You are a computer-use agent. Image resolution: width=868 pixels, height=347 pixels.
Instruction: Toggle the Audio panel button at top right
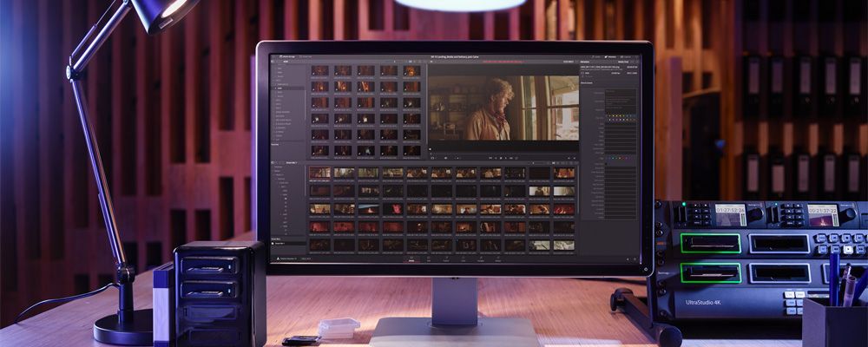pos(595,57)
